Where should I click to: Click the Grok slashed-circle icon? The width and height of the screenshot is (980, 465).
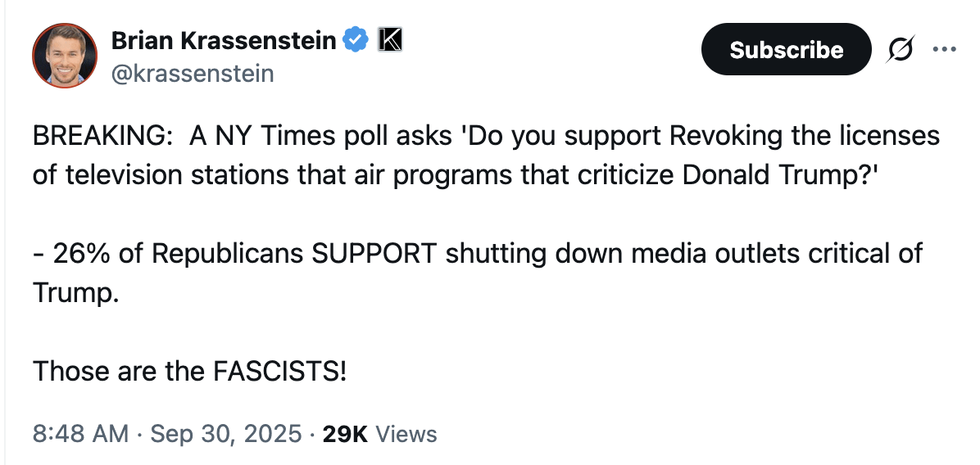click(901, 50)
